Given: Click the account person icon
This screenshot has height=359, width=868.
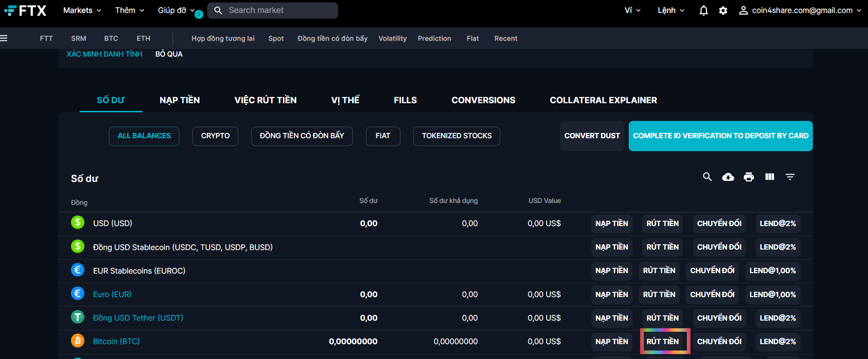Looking at the screenshot, I should [743, 11].
